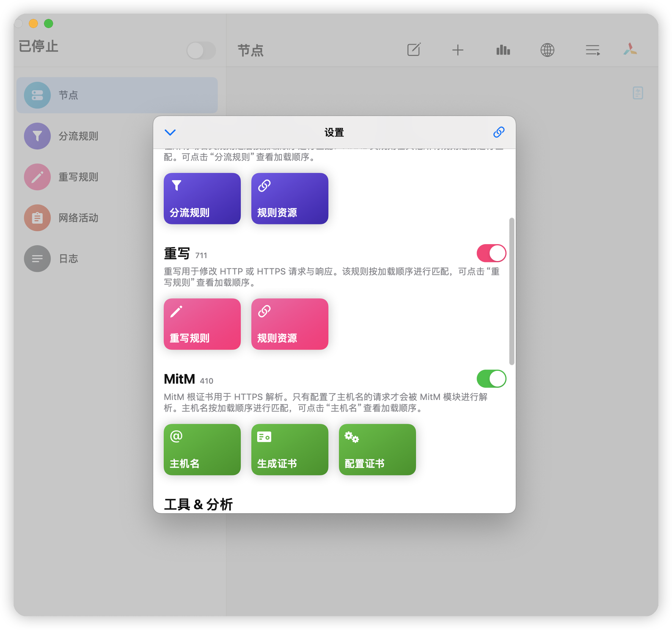Click the green 配置证书 card
This screenshot has height=630, width=672.
click(x=377, y=450)
